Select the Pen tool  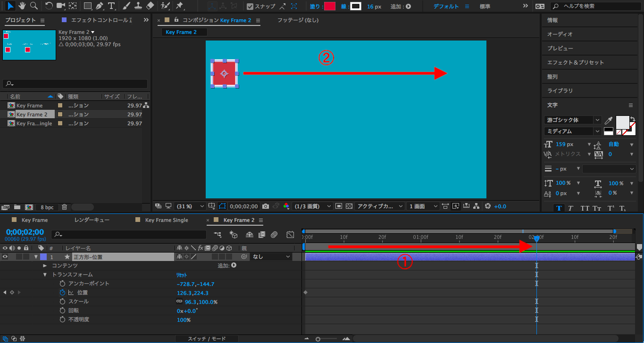[x=99, y=6]
